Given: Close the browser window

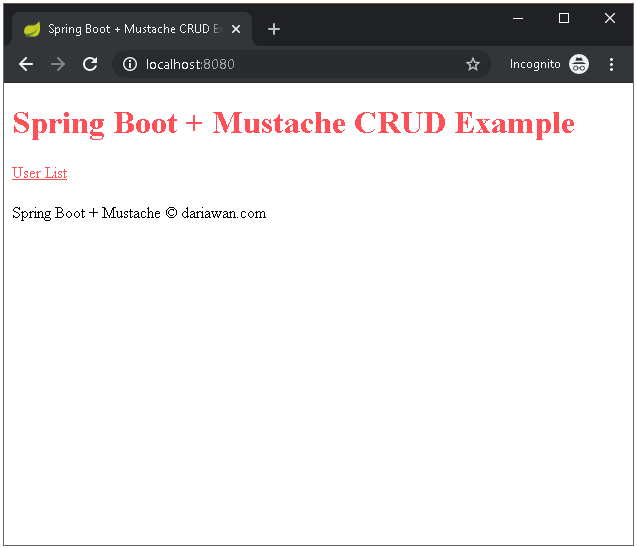Looking at the screenshot, I should (x=609, y=18).
